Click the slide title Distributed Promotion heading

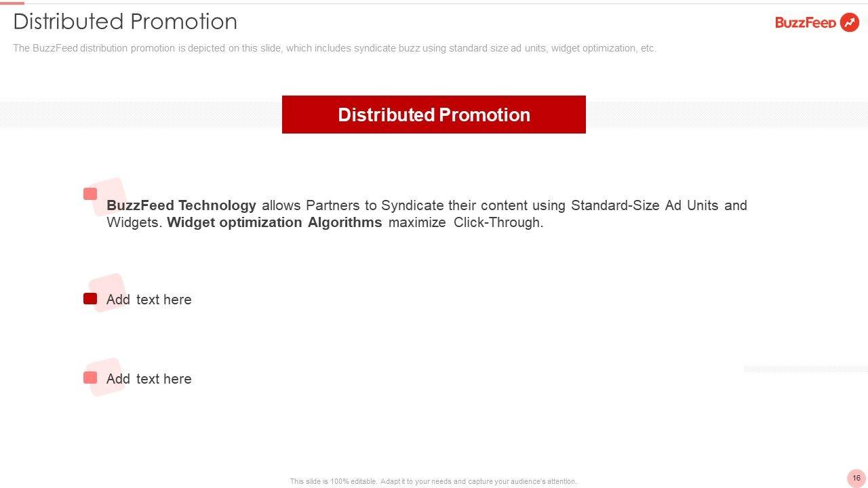(x=125, y=22)
